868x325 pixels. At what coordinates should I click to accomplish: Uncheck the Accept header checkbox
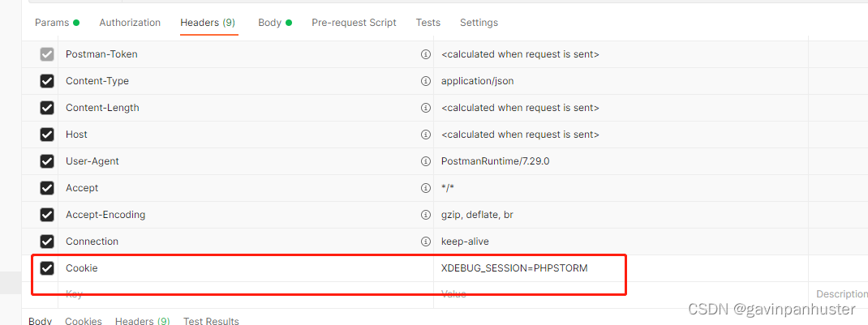tap(47, 188)
